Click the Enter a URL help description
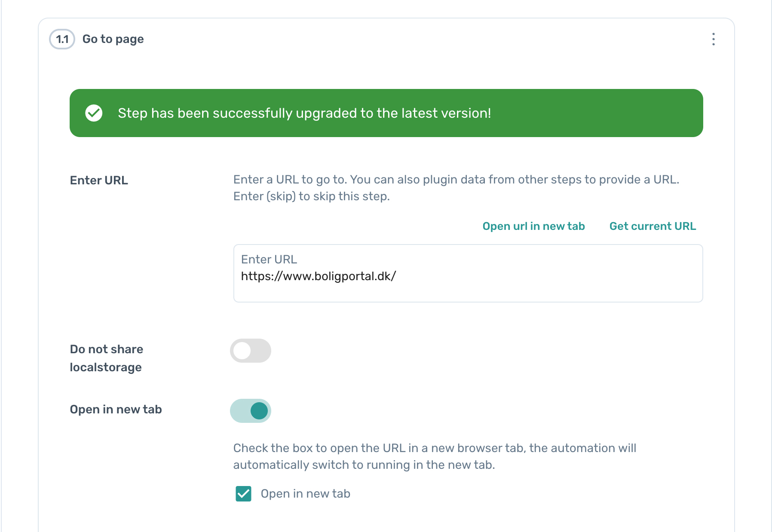The image size is (772, 532). click(456, 180)
